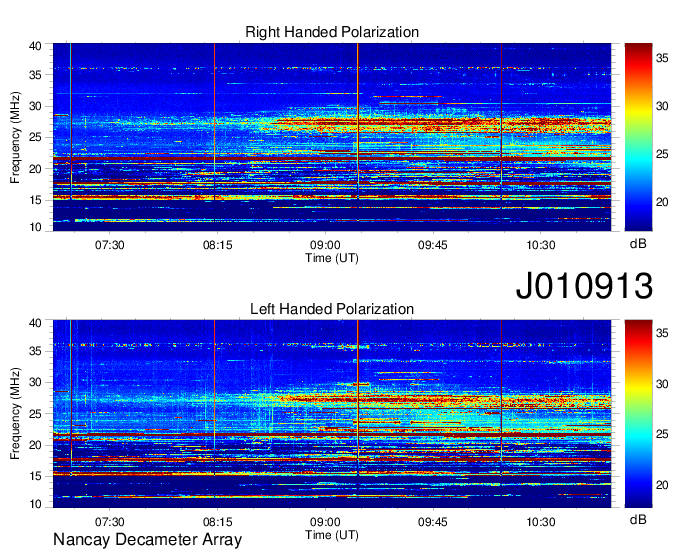The width and height of the screenshot is (680, 552).
Task: Click the top plot's 'Time (UT)' axis label
Action: tap(332, 258)
